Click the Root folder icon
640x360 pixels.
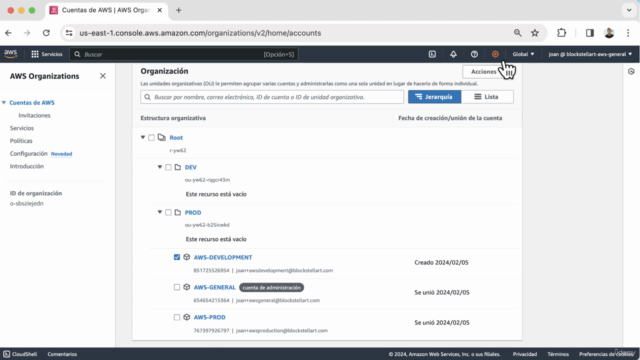162,137
